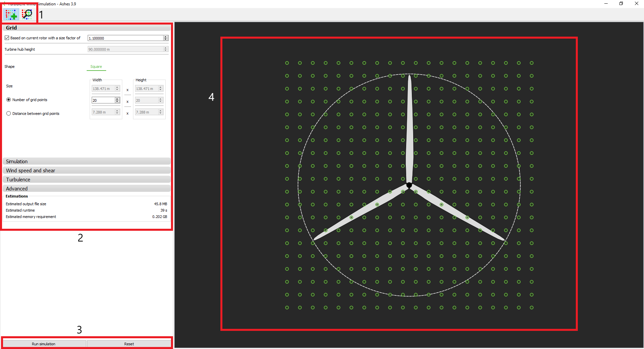
Task: Select the create new turbulent wind grid icon
Action: pos(11,14)
